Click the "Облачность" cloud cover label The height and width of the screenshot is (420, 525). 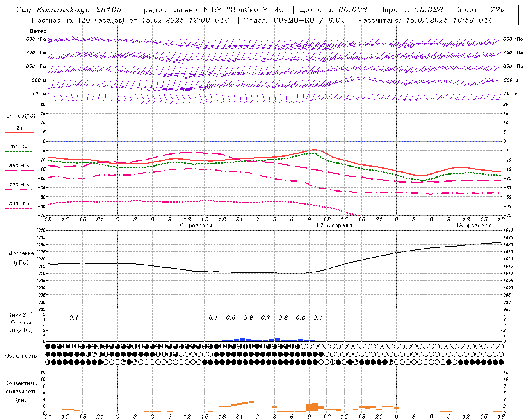(x=21, y=356)
